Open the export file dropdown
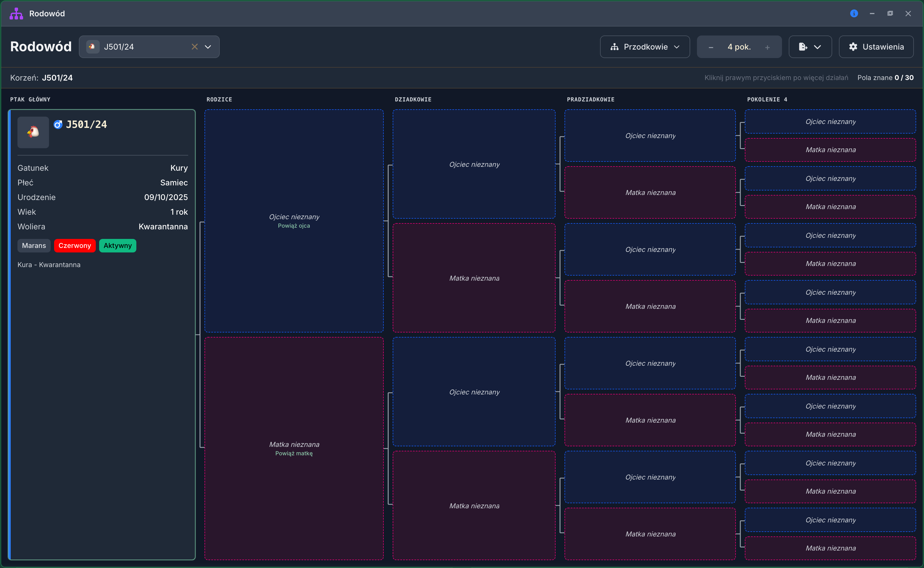Screen dimensions: 924x568 point(810,47)
